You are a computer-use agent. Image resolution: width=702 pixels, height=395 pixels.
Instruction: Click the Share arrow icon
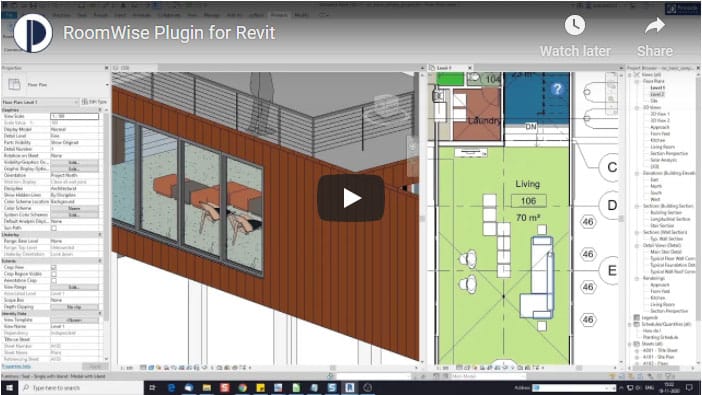pyautogui.click(x=655, y=26)
